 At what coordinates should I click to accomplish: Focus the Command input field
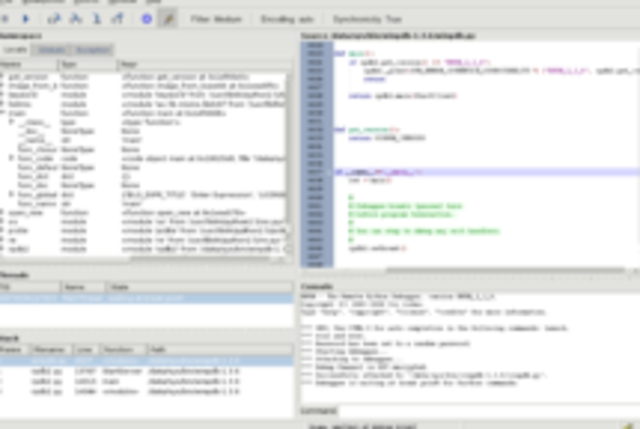click(x=489, y=411)
